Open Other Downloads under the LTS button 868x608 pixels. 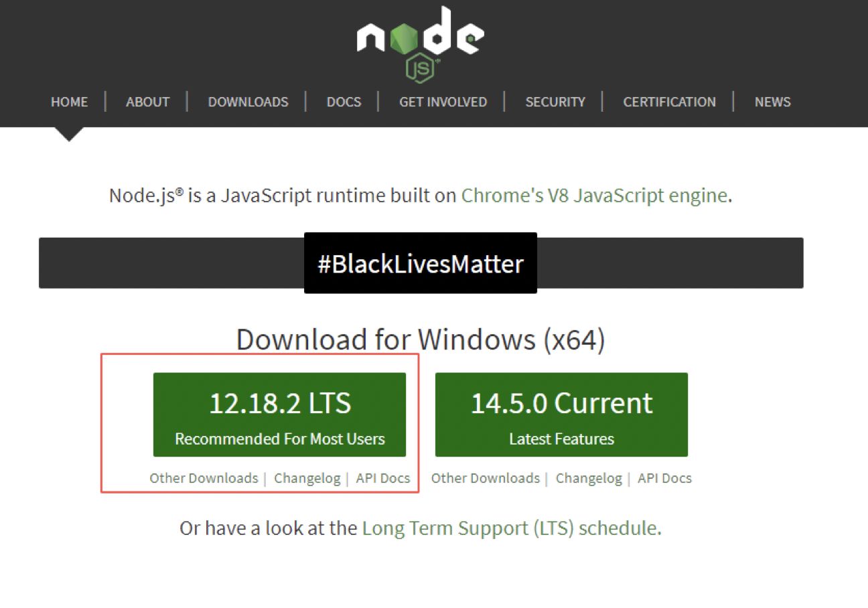point(204,478)
